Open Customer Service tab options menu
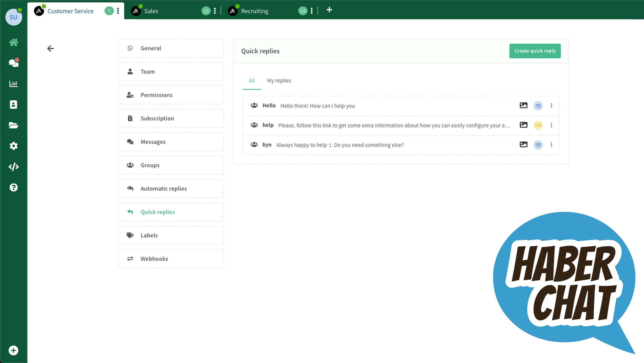This screenshot has height=363, width=644. pos(118,11)
